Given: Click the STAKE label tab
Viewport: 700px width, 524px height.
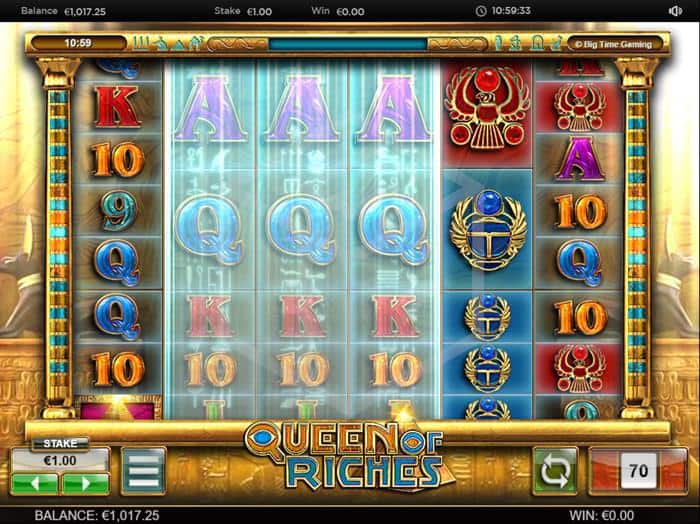Looking at the screenshot, I should (x=60, y=444).
